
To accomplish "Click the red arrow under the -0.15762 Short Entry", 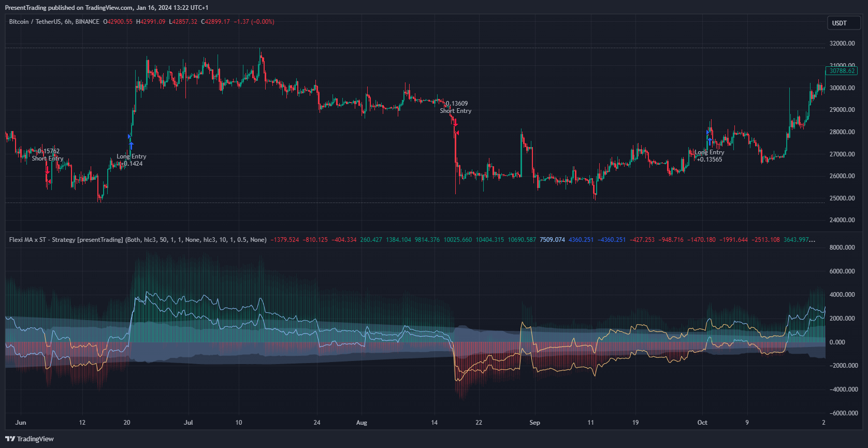I will click(47, 170).
